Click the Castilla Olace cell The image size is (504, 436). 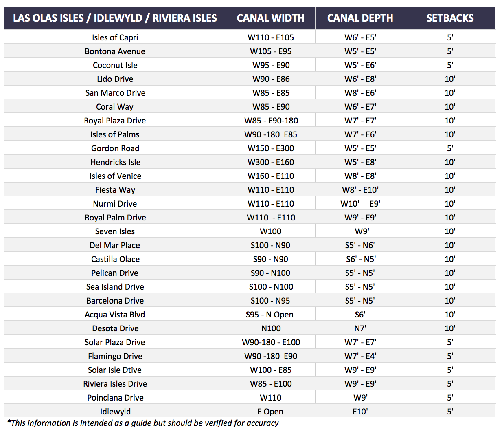point(115,259)
